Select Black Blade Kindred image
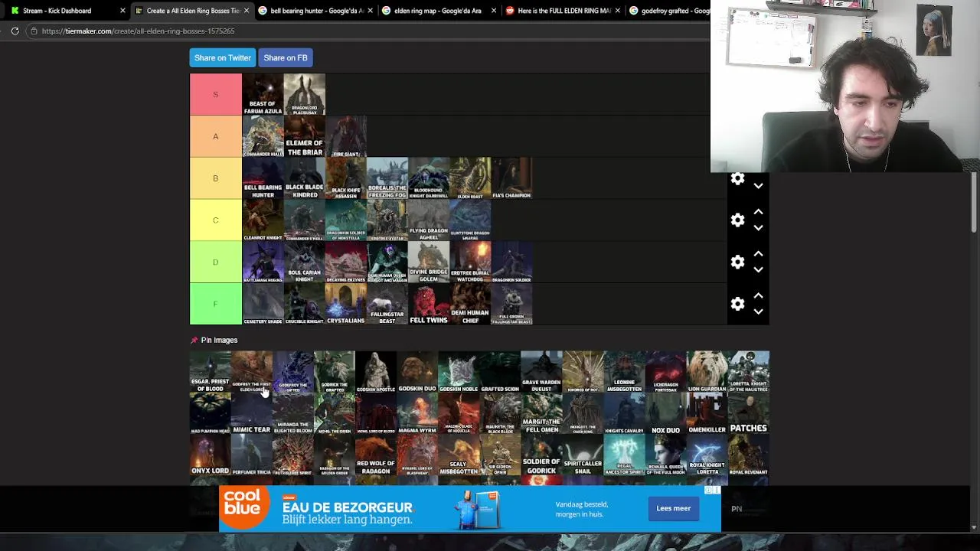The image size is (980, 551). (305, 178)
